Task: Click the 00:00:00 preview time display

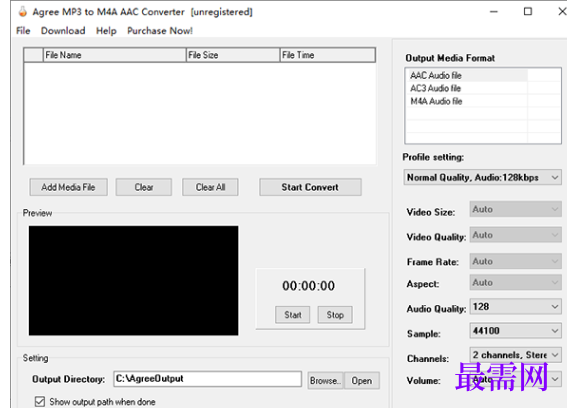Action: pos(308,286)
